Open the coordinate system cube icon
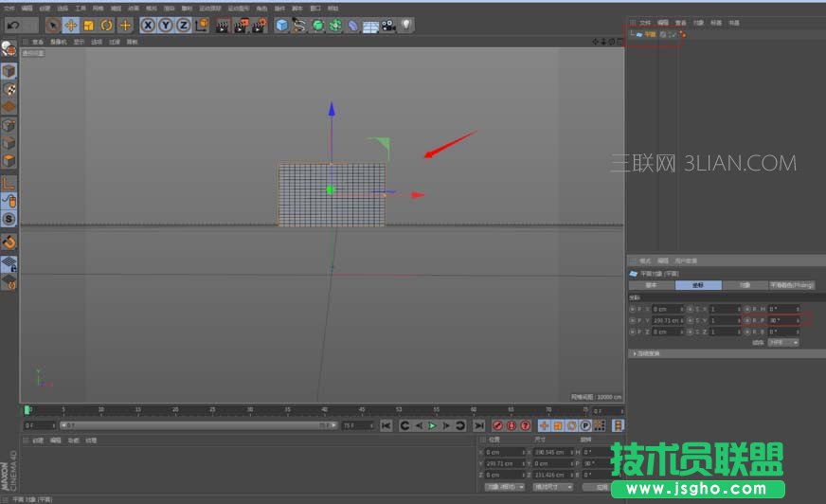Viewport: 826px width, 504px height. click(202, 25)
